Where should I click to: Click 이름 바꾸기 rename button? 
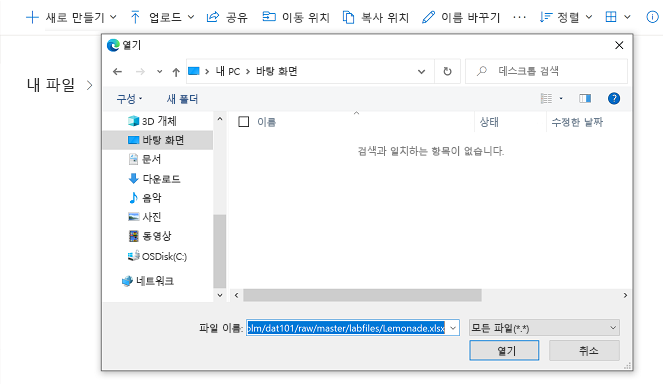point(461,17)
